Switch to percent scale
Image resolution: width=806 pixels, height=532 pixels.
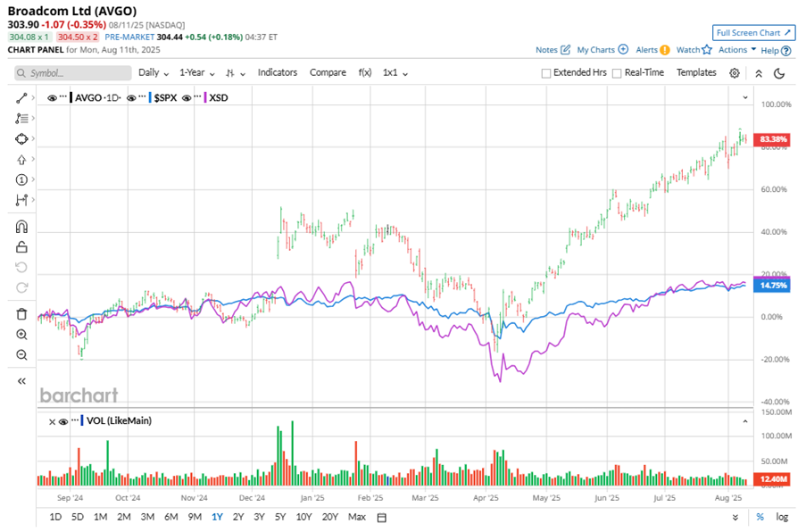point(760,517)
